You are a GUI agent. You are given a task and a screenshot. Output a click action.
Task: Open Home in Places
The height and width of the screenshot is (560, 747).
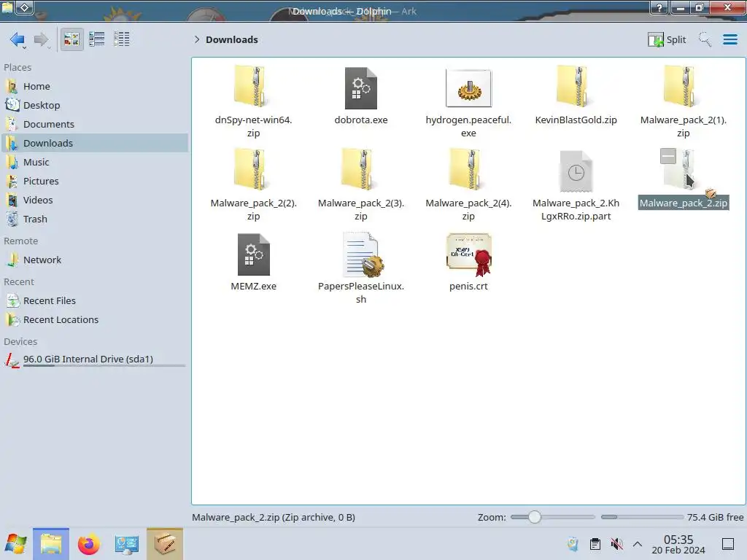(x=96, y=86)
